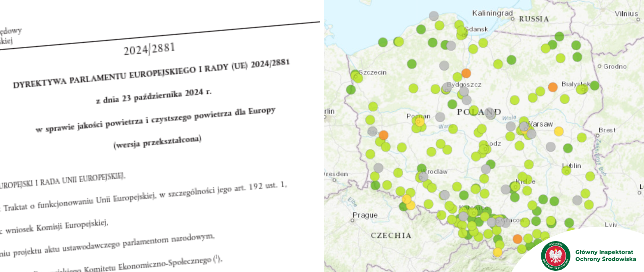Click the dark green marker east of Bialystok
The image size is (644, 272).
click(594, 85)
